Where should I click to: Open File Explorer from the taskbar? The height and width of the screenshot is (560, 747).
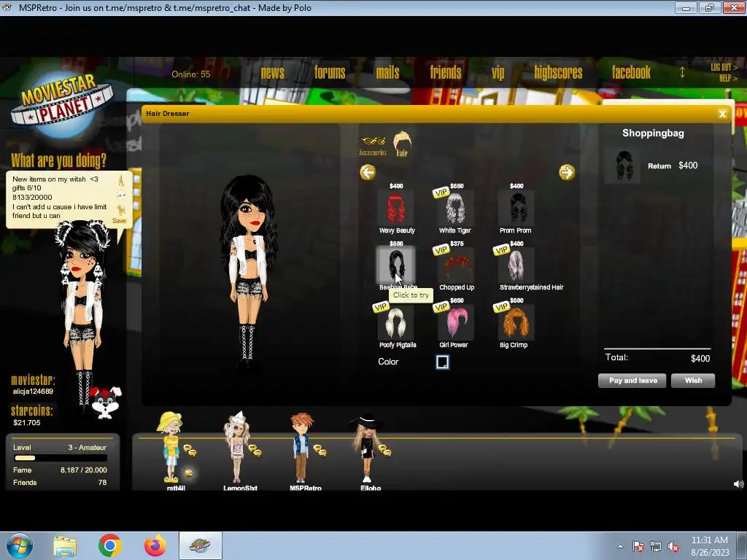point(65,545)
